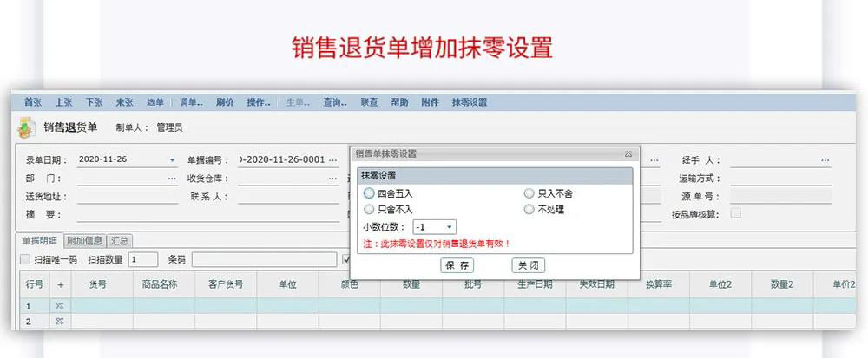Open the 经手人 lookup ellipsis button
The image size is (868, 358).
point(825,160)
